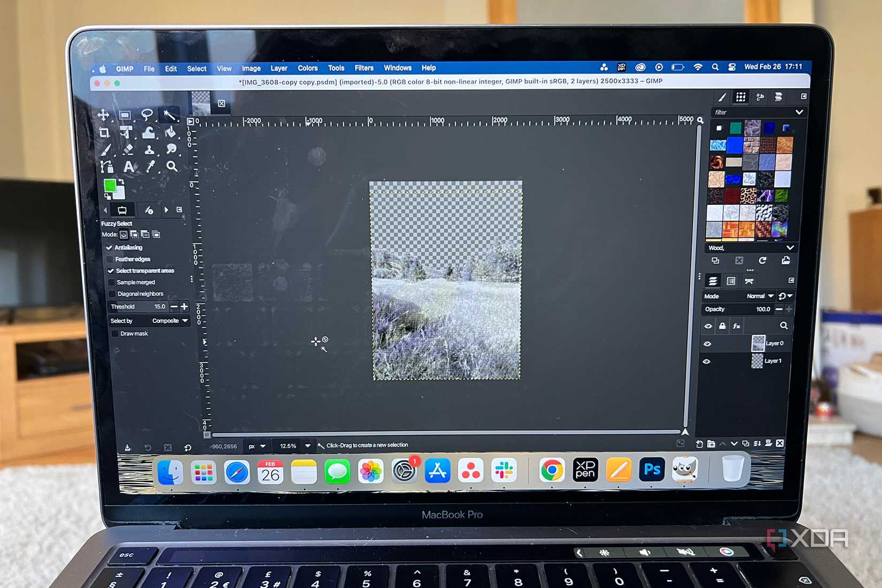
Task: Select the Text tool
Action: [128, 166]
